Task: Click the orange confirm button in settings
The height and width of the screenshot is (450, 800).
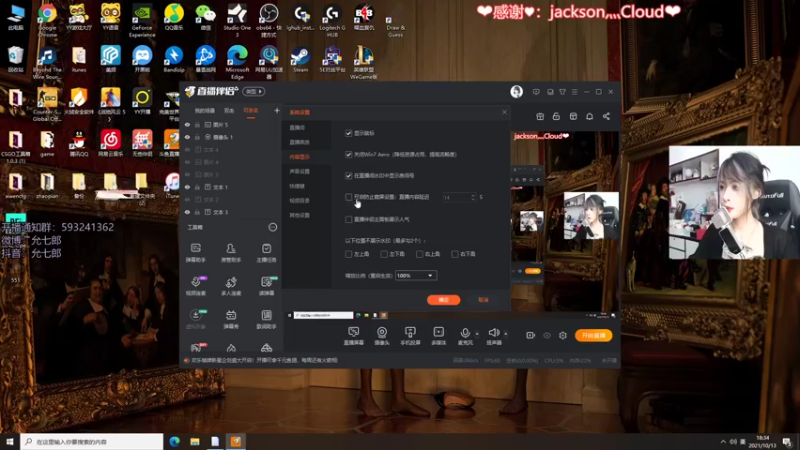Action: [x=443, y=300]
